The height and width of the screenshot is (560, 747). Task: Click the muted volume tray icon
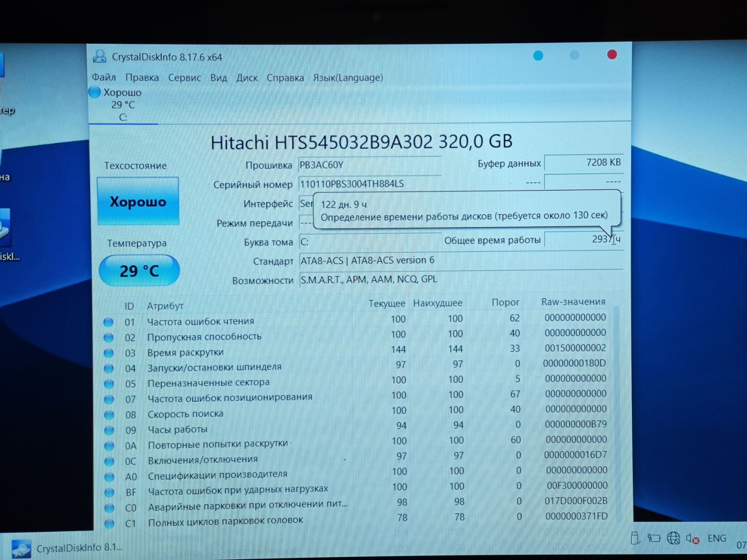692,539
